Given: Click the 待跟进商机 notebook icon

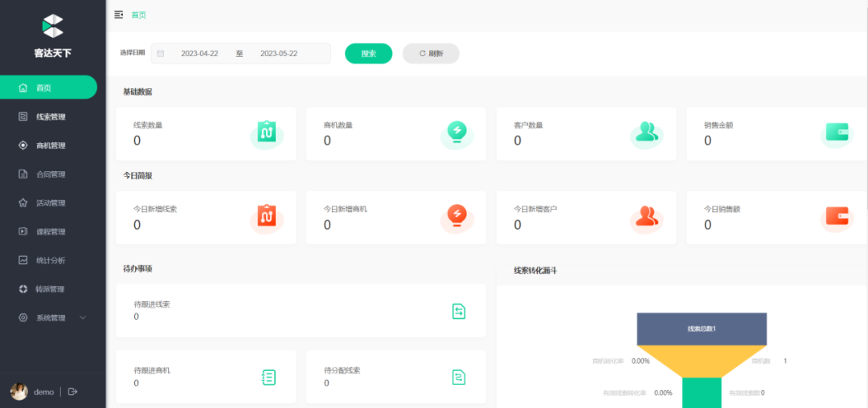Looking at the screenshot, I should [x=268, y=377].
